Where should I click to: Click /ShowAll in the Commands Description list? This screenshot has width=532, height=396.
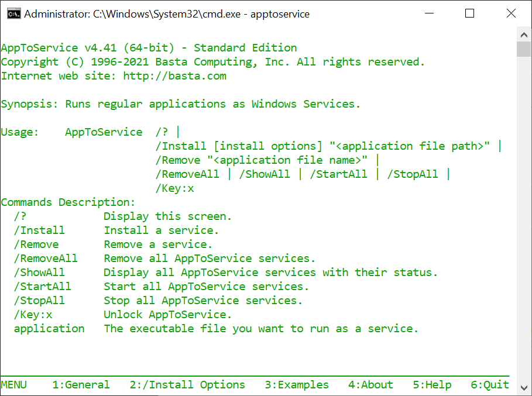(x=39, y=273)
